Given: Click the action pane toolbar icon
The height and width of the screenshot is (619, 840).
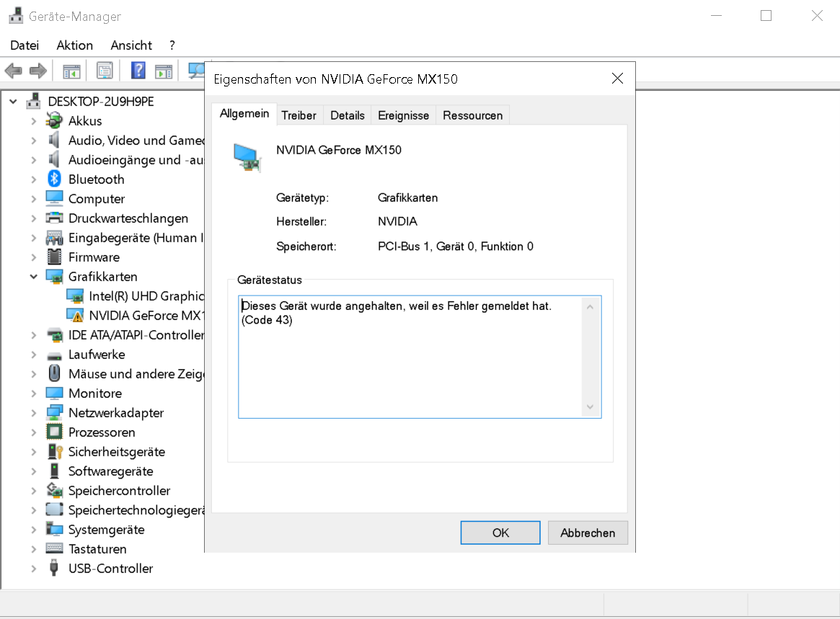Looking at the screenshot, I should point(164,71).
